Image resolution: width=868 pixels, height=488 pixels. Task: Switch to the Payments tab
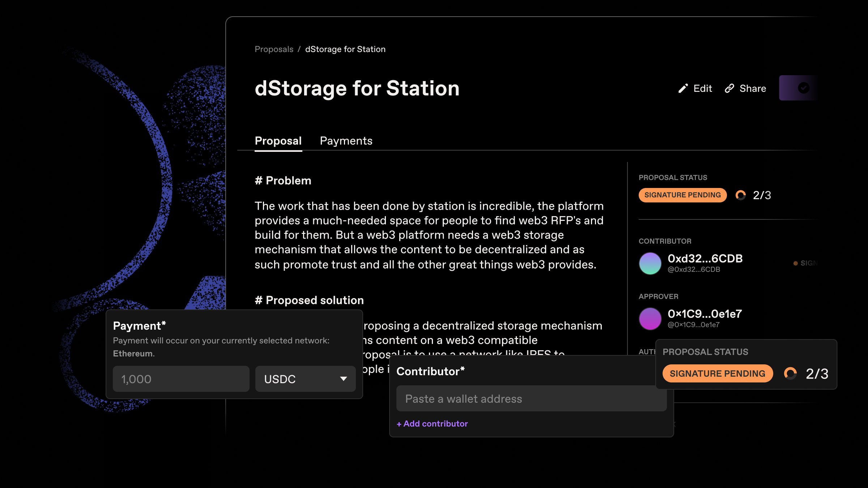coord(346,141)
